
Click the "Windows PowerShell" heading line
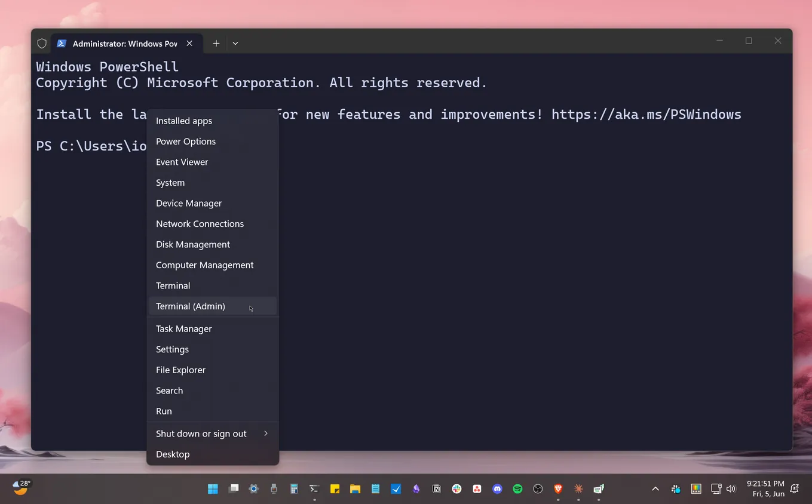(x=108, y=67)
